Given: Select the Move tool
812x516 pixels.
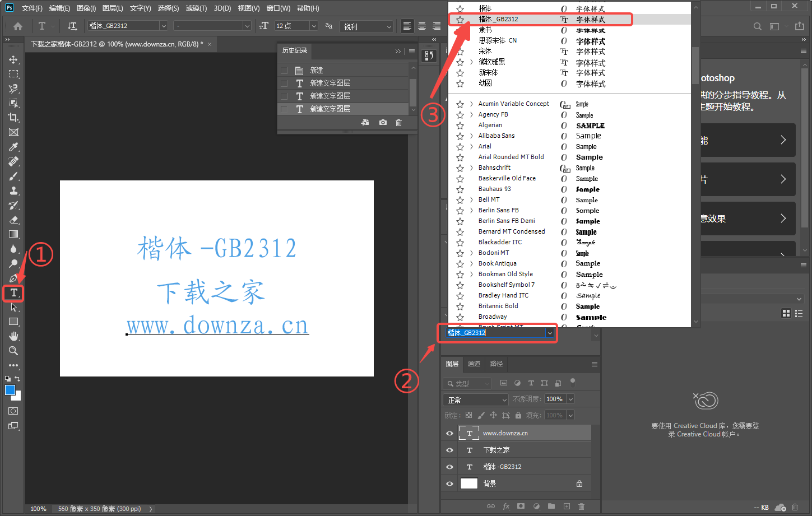Looking at the screenshot, I should coord(13,59).
